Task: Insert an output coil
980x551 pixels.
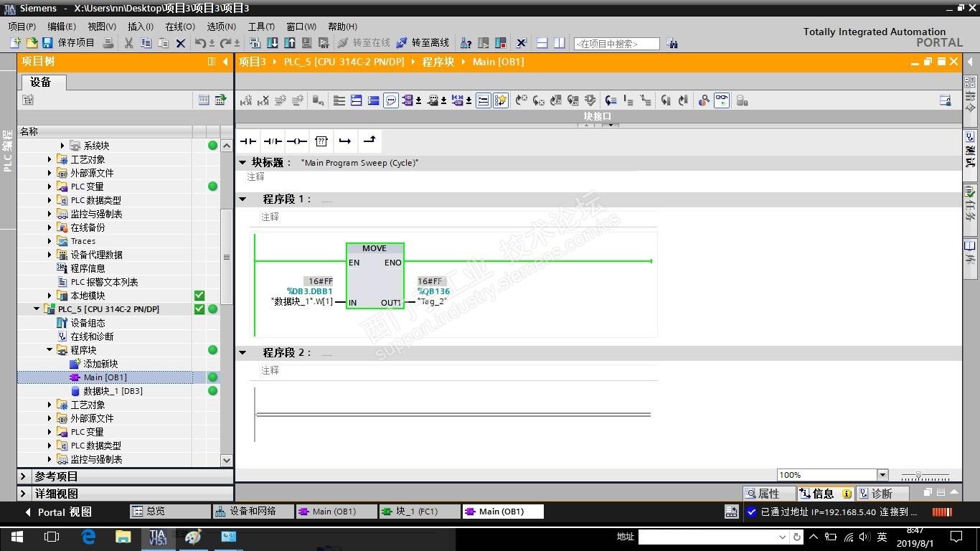Action: tap(297, 141)
